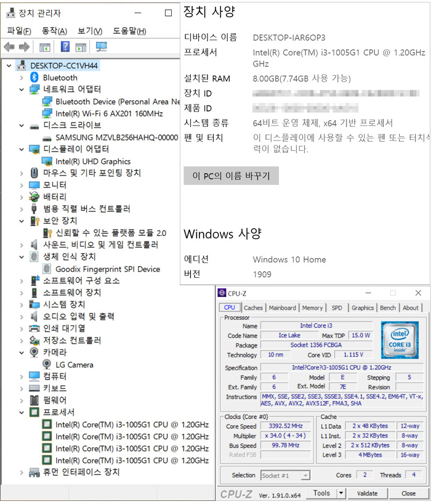Select the 휴먼 인터페이스 장치 icon
Viewport: 431px width, 504px height.
pyautogui.click(x=34, y=473)
